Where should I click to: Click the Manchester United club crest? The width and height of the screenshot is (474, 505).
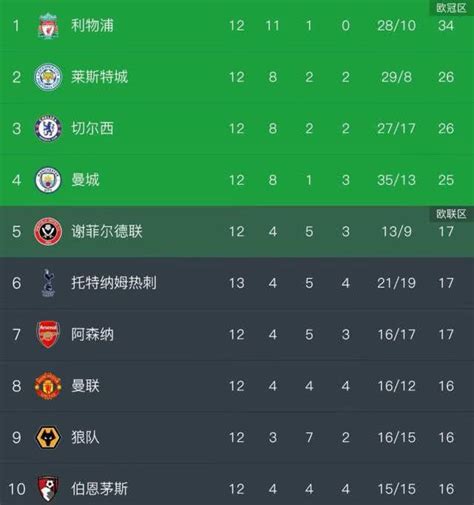coord(48,386)
